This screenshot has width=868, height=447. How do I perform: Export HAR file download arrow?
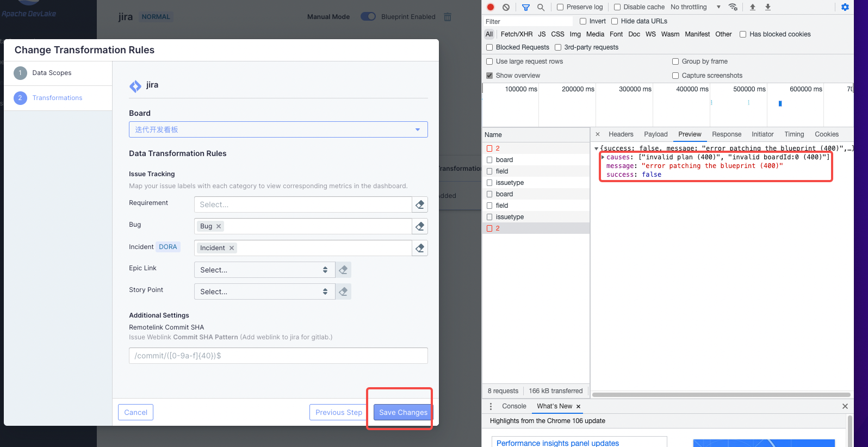click(x=768, y=7)
